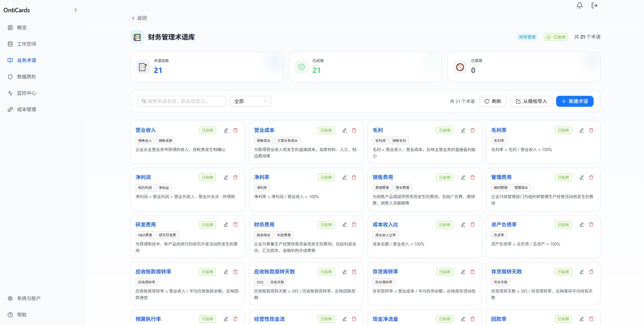Click the OntiCards logo text
This screenshot has height=325, width=644.
(x=17, y=10)
